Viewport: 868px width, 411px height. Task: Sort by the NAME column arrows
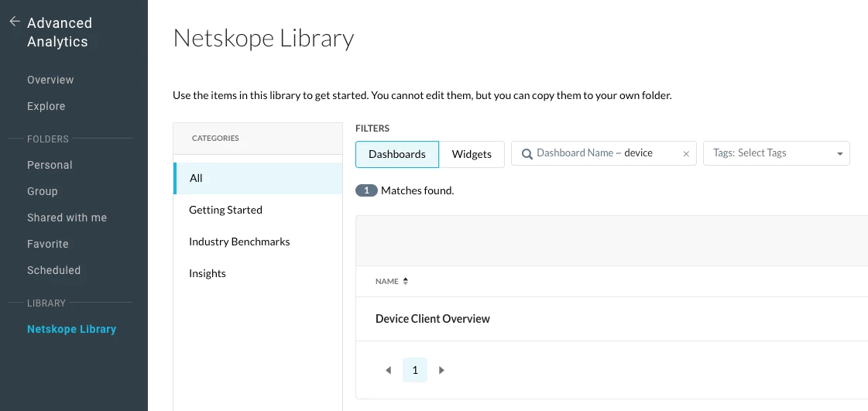pyautogui.click(x=405, y=281)
